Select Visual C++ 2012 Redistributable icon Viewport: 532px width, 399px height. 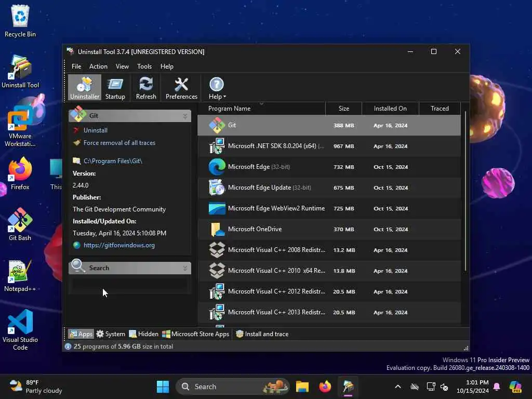(217, 291)
